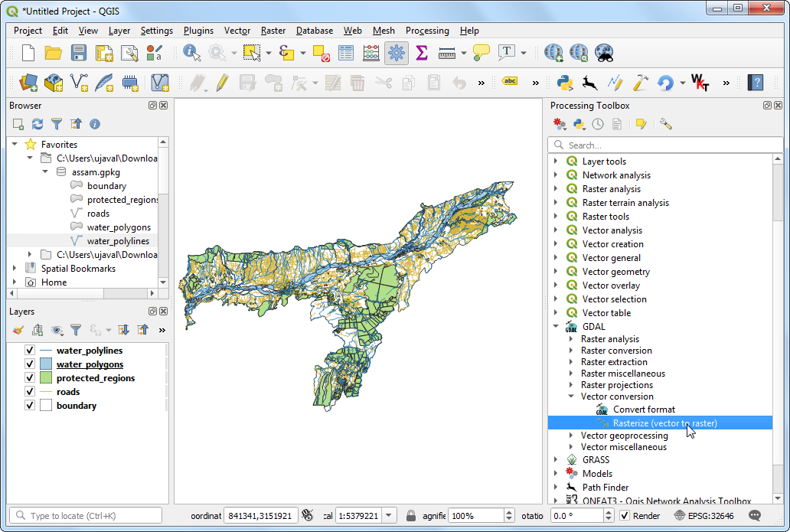Open the Processing menu

[x=427, y=31]
